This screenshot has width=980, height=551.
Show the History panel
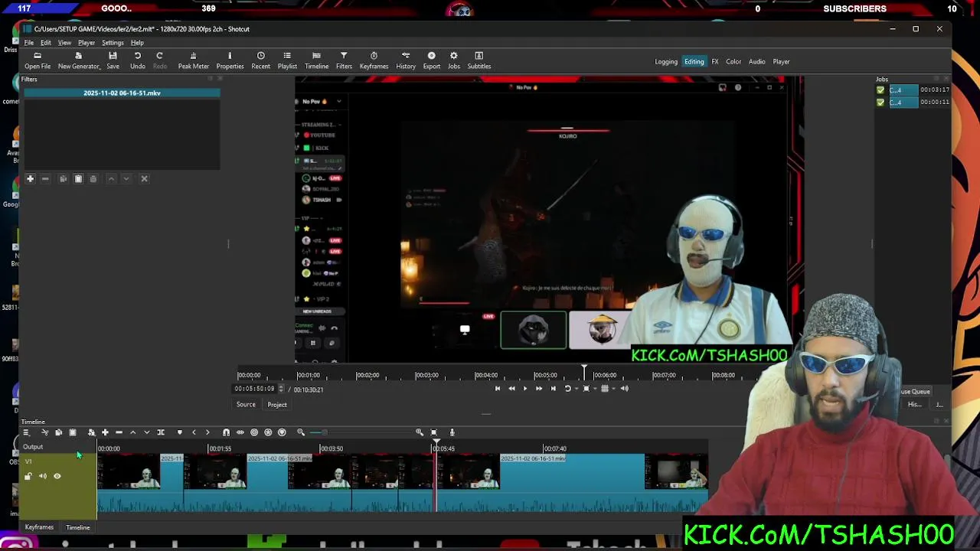coord(406,60)
